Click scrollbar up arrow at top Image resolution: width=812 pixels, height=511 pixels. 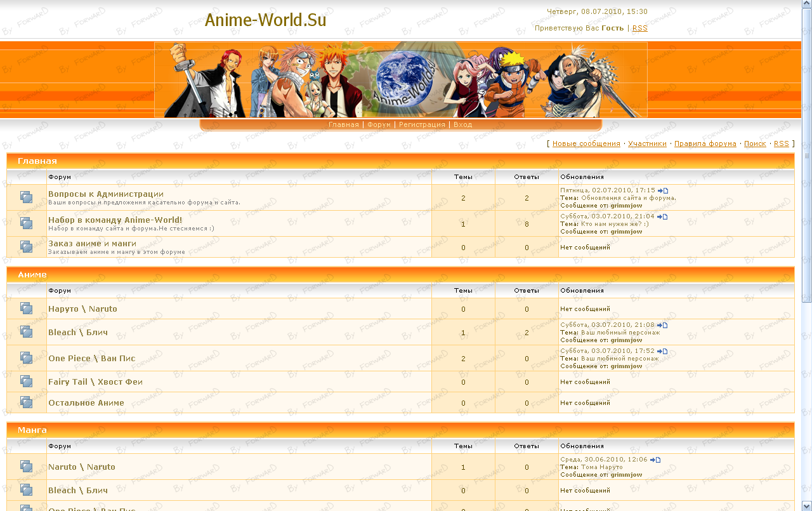[807, 4]
